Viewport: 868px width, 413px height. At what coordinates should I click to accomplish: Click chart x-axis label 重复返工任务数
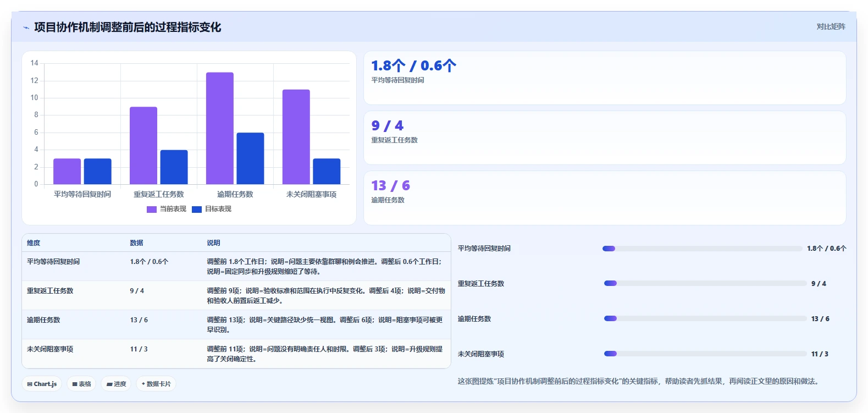pyautogui.click(x=159, y=194)
